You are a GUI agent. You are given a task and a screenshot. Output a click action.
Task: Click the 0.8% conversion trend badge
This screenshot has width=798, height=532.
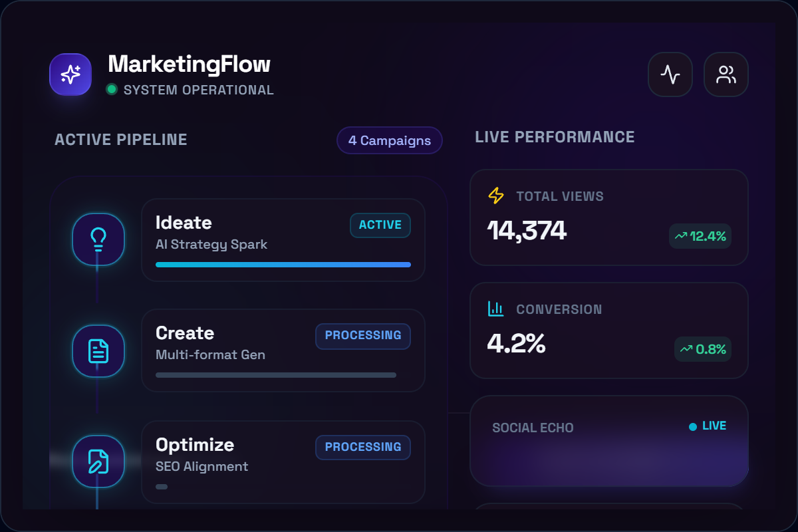point(703,349)
